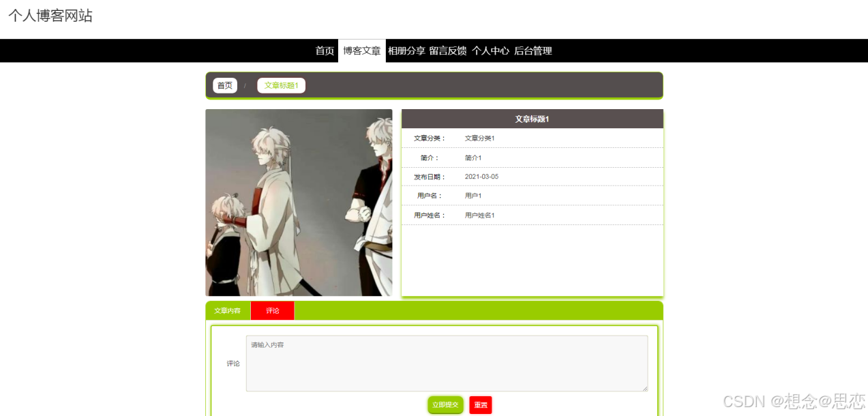Image resolution: width=868 pixels, height=416 pixels.
Task: Click the 发布日期： label
Action: tap(430, 177)
